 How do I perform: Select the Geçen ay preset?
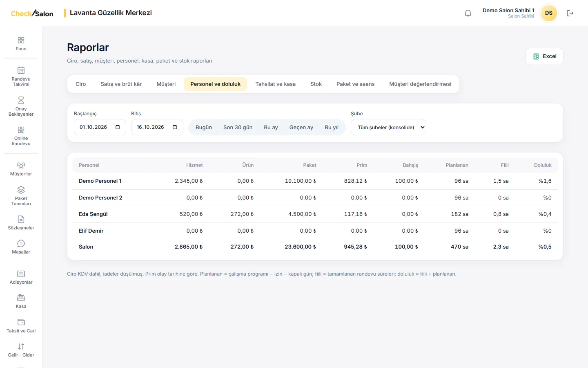point(301,127)
